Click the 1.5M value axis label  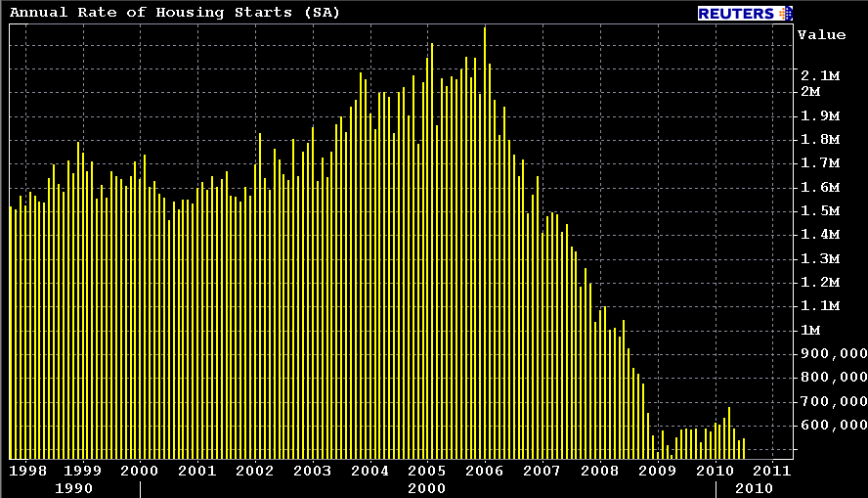coord(821,211)
